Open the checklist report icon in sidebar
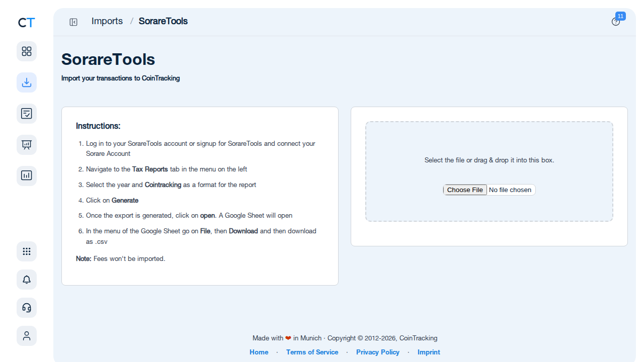This screenshot has height=362, width=644. pos(27,114)
